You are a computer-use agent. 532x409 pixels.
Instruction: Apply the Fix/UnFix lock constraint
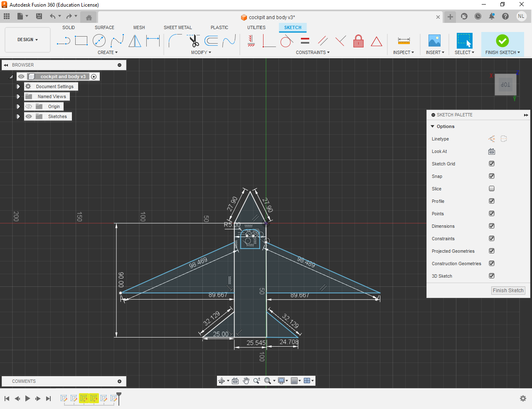[358, 40]
